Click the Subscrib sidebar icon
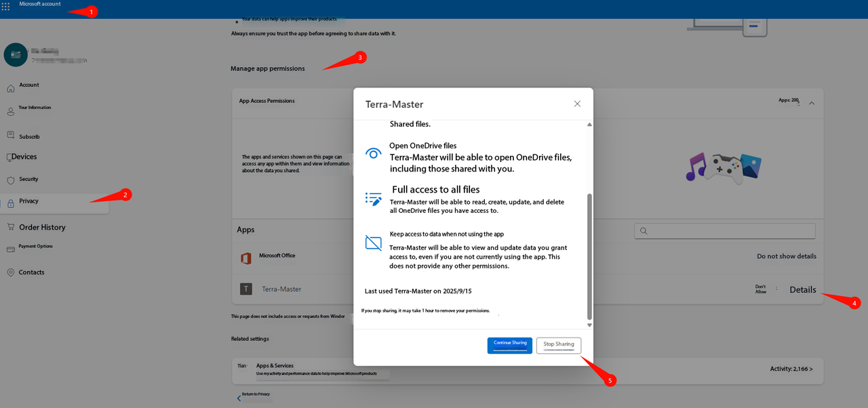The image size is (868, 408). click(11, 136)
